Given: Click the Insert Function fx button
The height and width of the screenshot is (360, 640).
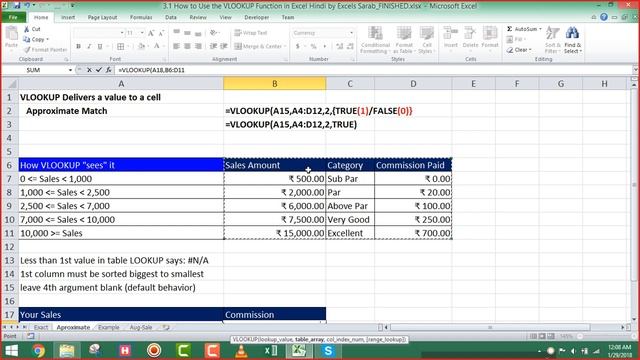Looking at the screenshot, I should click(109, 70).
